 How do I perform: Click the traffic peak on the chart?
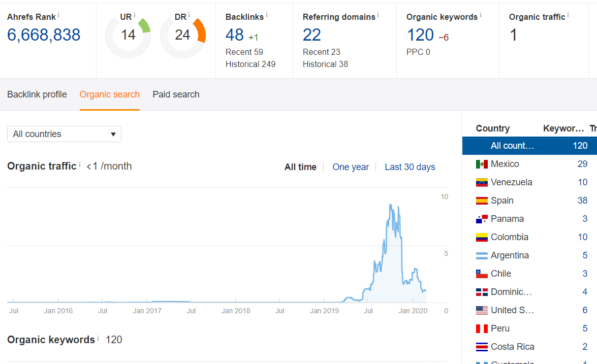(390, 205)
